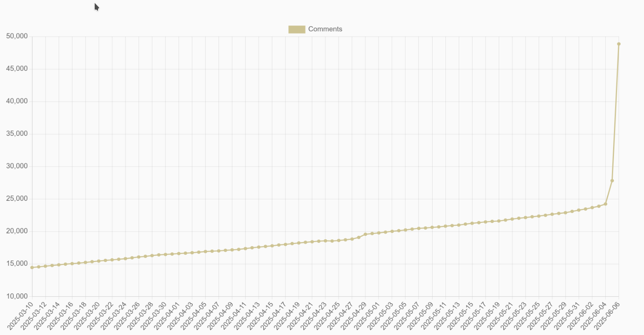The width and height of the screenshot is (644, 335).
Task: Select the data point for 2025-05-31
Action: (x=579, y=210)
